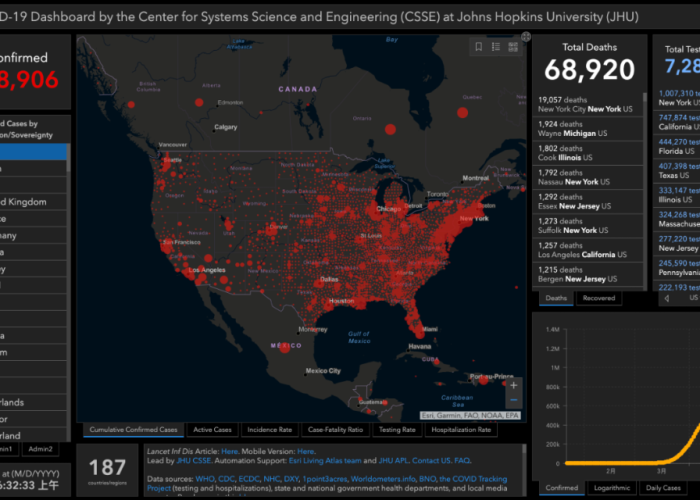The height and width of the screenshot is (500, 700).
Task: Open the Mobile Version 'Here' link
Action: tap(306, 451)
